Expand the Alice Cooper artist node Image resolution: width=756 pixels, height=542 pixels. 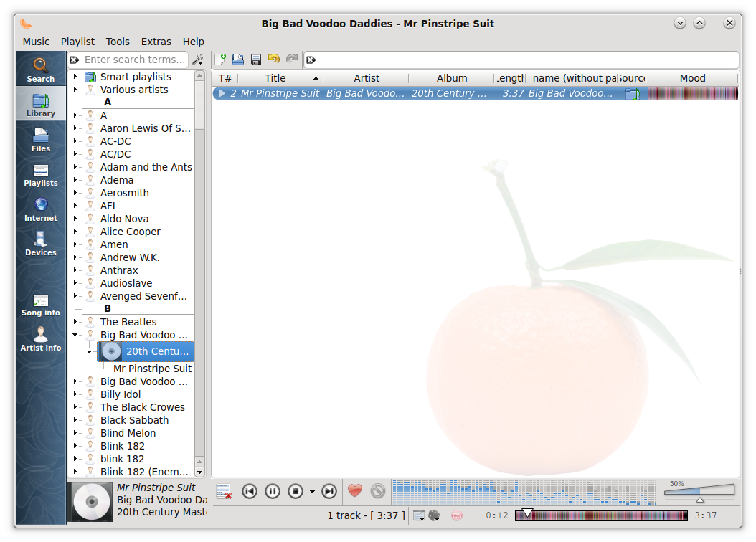75,232
